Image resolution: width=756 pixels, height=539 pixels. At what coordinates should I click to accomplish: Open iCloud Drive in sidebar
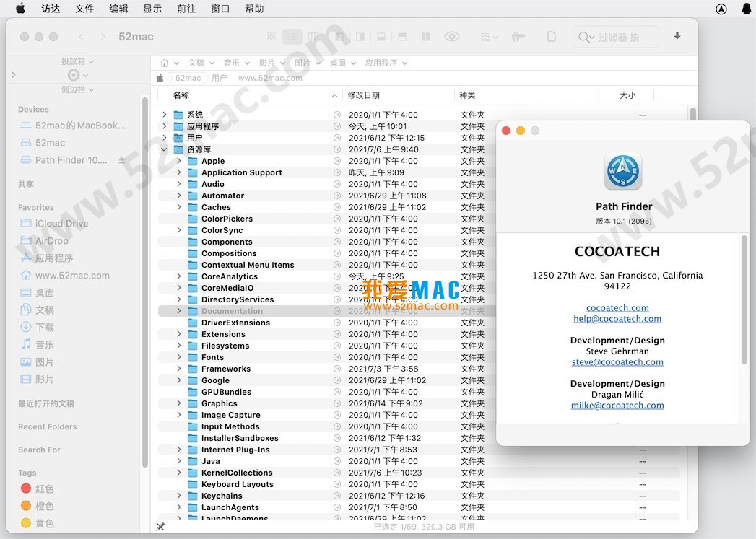tap(54, 224)
